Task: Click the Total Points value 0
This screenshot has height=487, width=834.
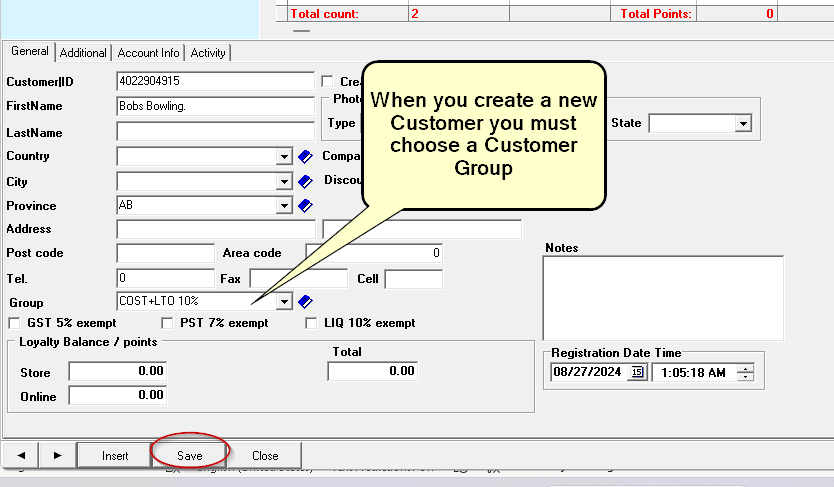Action: point(769,14)
